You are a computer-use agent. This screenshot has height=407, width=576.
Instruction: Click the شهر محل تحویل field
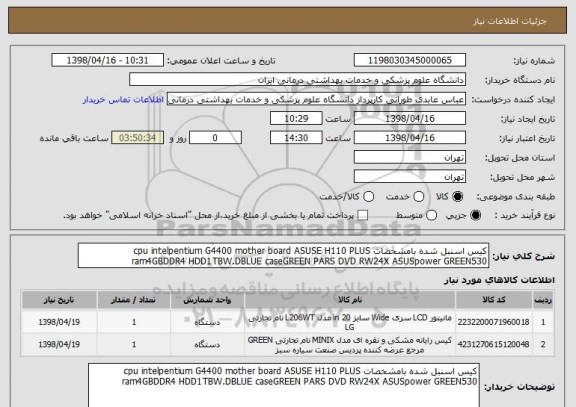(x=410, y=177)
